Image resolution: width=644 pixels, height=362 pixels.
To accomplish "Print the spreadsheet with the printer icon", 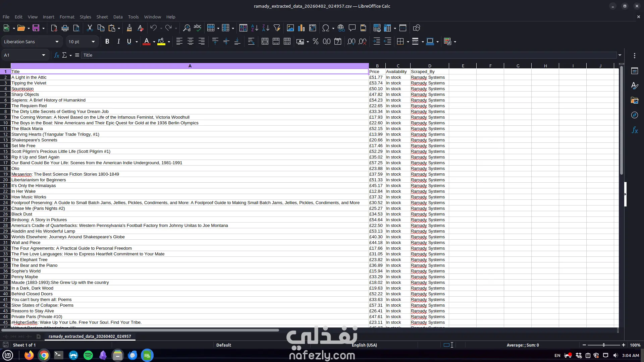I will pyautogui.click(x=65, y=28).
